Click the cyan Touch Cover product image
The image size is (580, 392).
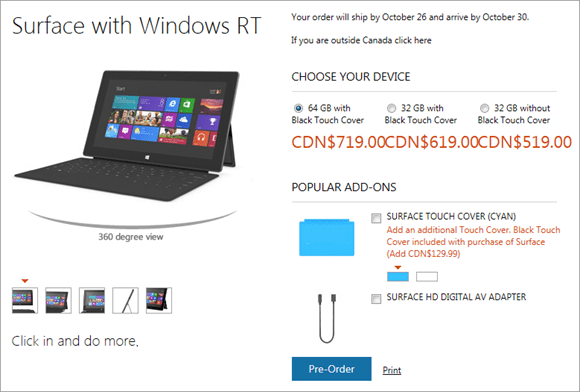[x=327, y=237]
